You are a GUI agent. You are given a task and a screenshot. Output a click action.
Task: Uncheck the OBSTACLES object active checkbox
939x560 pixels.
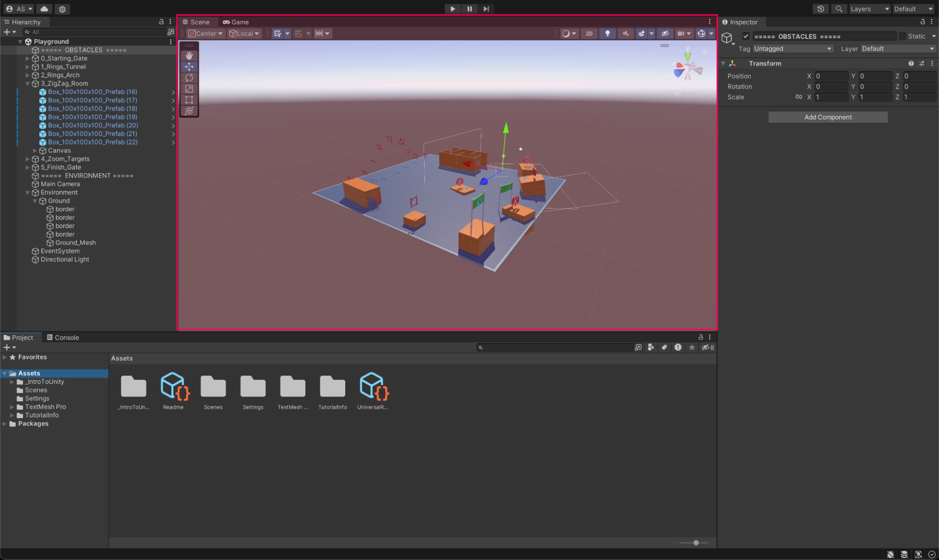(x=745, y=36)
